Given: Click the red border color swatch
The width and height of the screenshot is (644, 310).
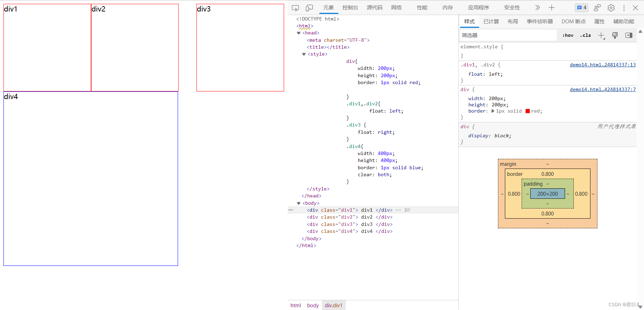Looking at the screenshot, I should [528, 111].
